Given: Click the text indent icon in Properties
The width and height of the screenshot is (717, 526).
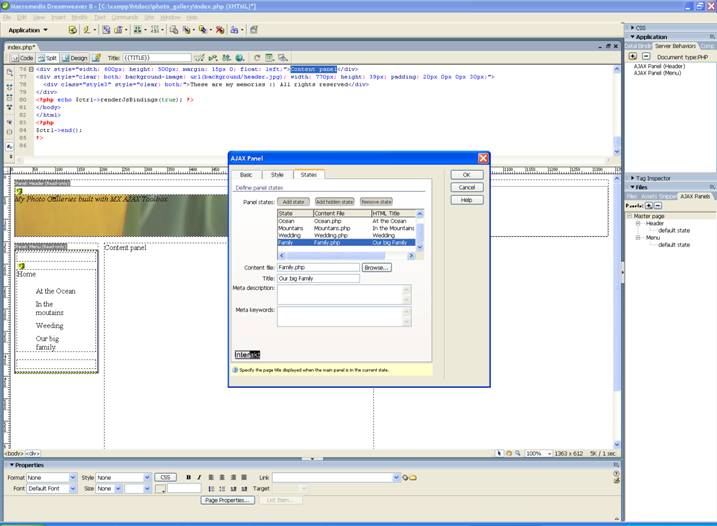Looking at the screenshot, I should (244, 488).
